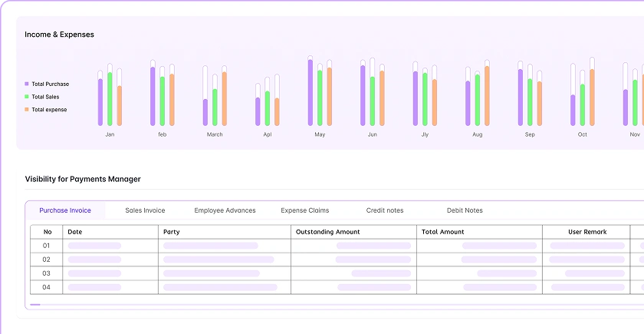Select row number 03 in the table
The width and height of the screenshot is (644, 334).
coord(47,273)
